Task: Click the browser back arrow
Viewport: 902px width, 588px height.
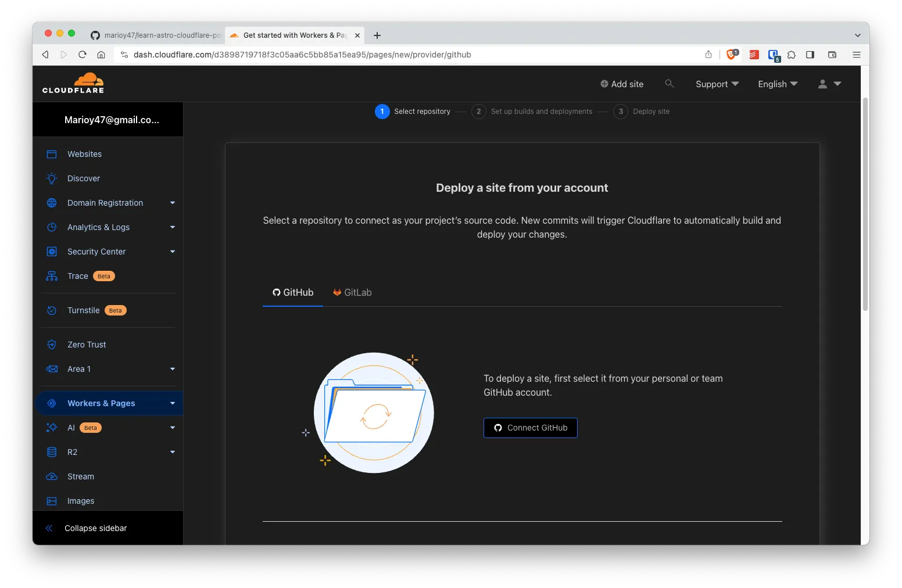Action: pos(45,55)
